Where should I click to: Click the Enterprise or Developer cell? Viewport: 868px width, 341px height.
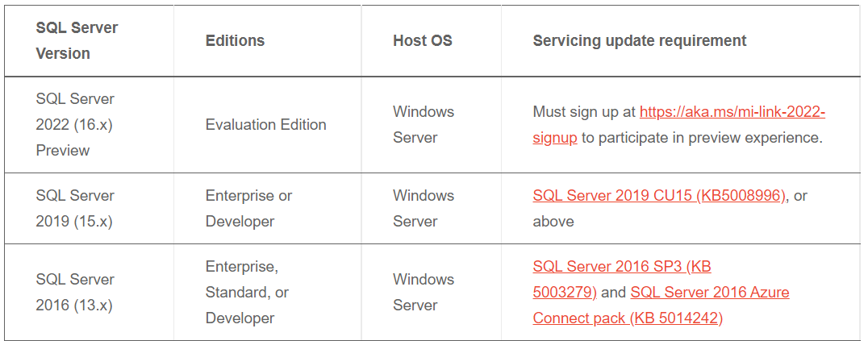coord(248,209)
